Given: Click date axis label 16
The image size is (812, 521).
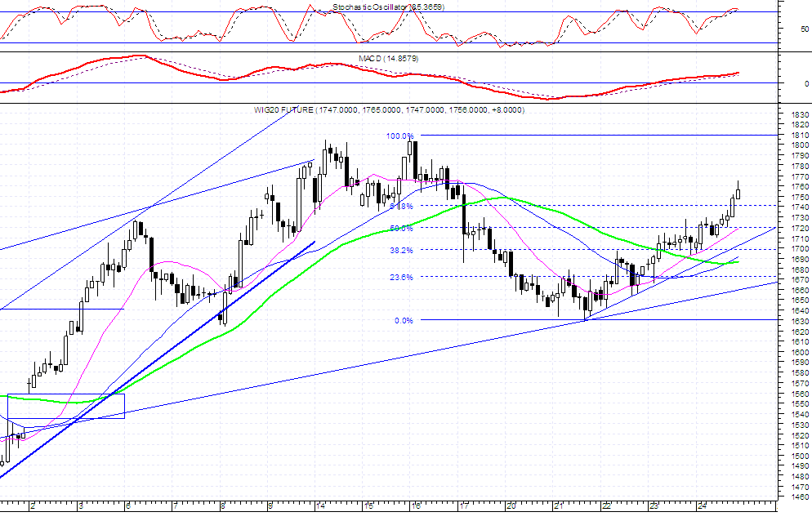Looking at the screenshot, I should (415, 506).
